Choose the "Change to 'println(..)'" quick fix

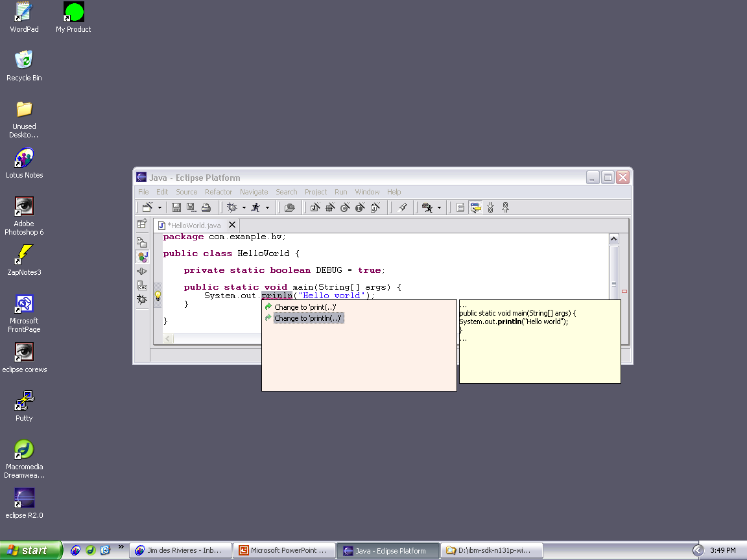[x=308, y=318]
